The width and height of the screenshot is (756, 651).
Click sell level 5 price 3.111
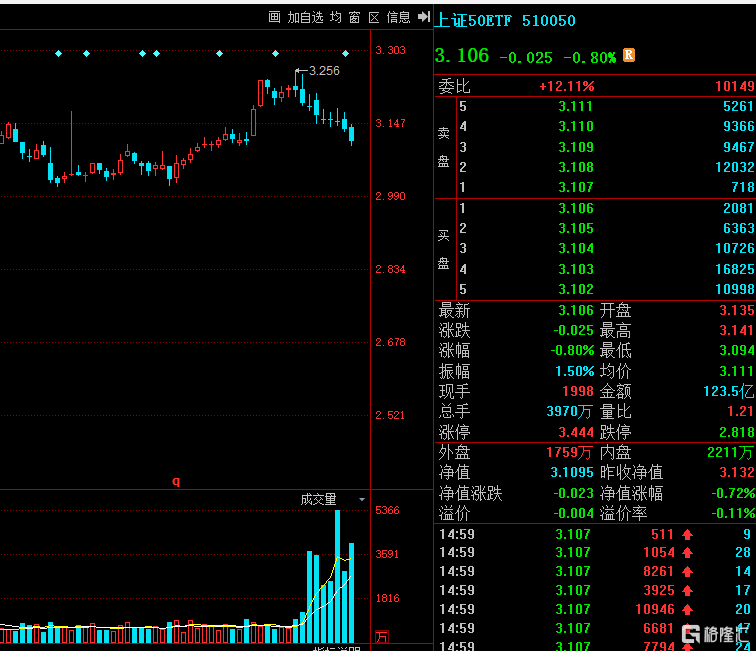[575, 107]
